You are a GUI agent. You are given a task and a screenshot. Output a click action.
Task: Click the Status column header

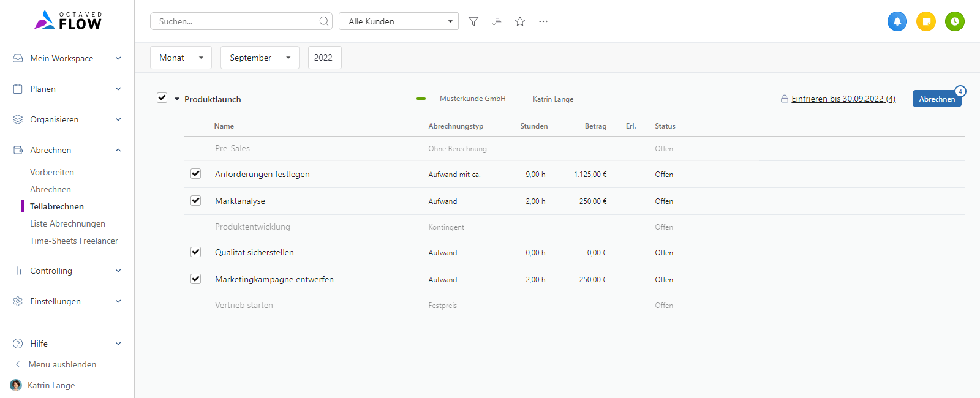pyautogui.click(x=665, y=126)
